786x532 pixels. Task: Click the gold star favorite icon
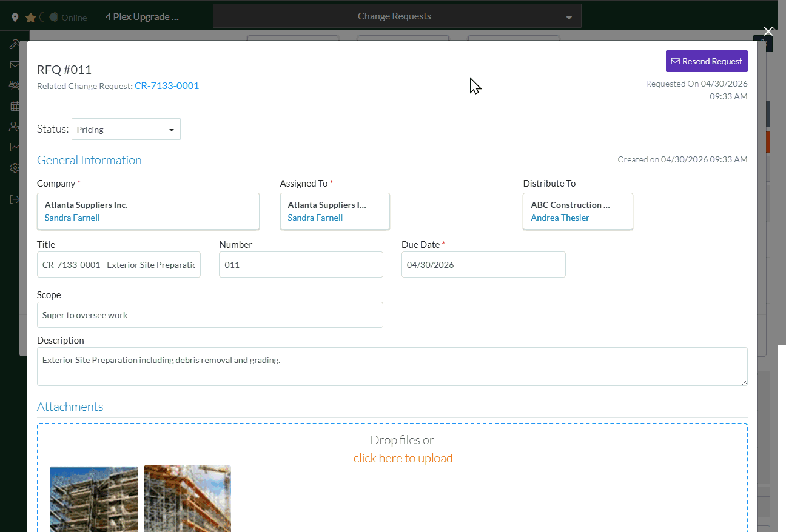click(30, 18)
